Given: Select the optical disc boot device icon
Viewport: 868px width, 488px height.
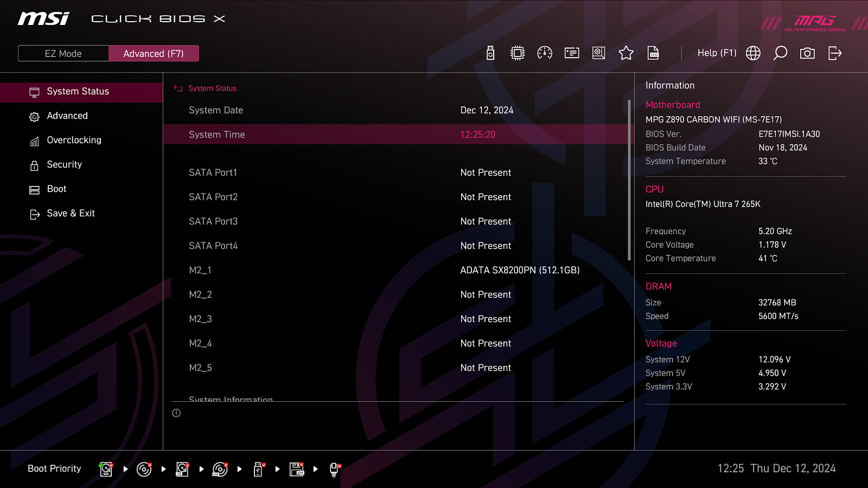Looking at the screenshot, I should [x=144, y=469].
